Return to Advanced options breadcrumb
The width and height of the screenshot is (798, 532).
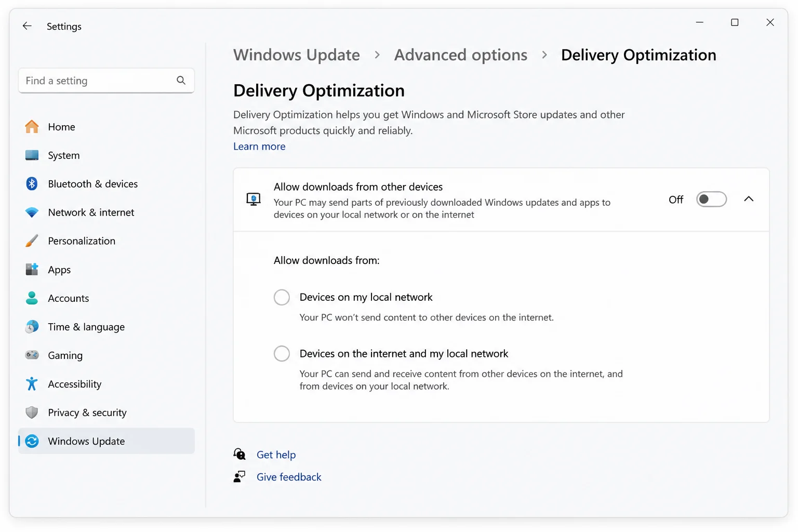click(461, 55)
